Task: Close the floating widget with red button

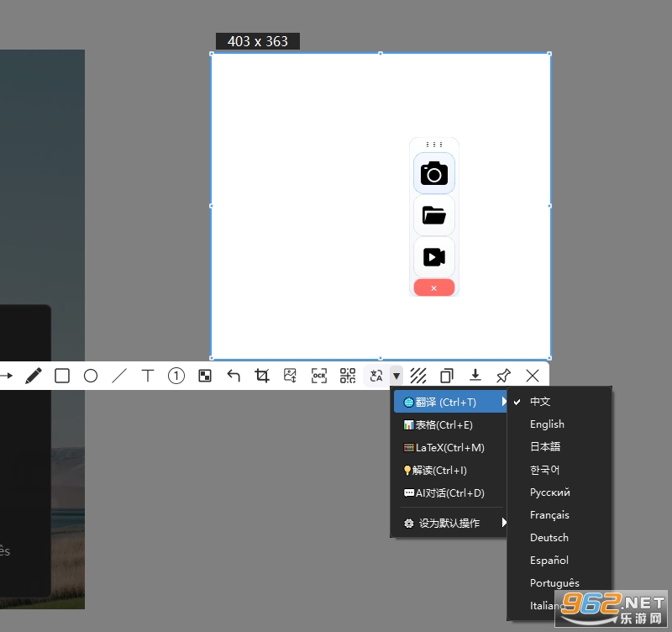Action: pos(434,287)
